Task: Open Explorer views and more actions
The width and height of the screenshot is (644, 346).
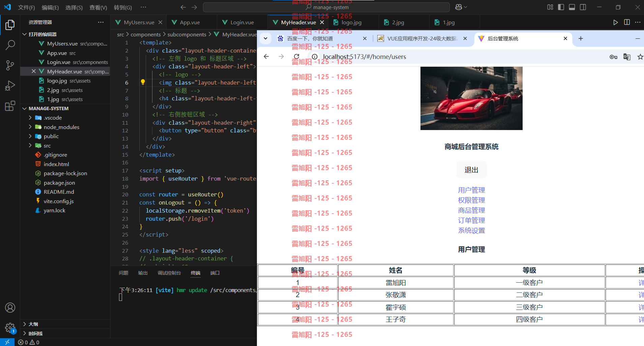Action: pyautogui.click(x=101, y=22)
